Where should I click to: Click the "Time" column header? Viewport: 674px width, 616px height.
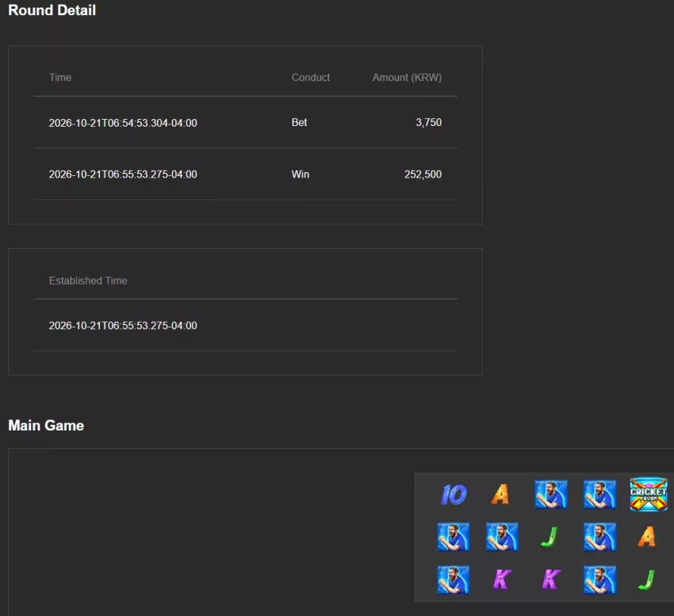60,78
